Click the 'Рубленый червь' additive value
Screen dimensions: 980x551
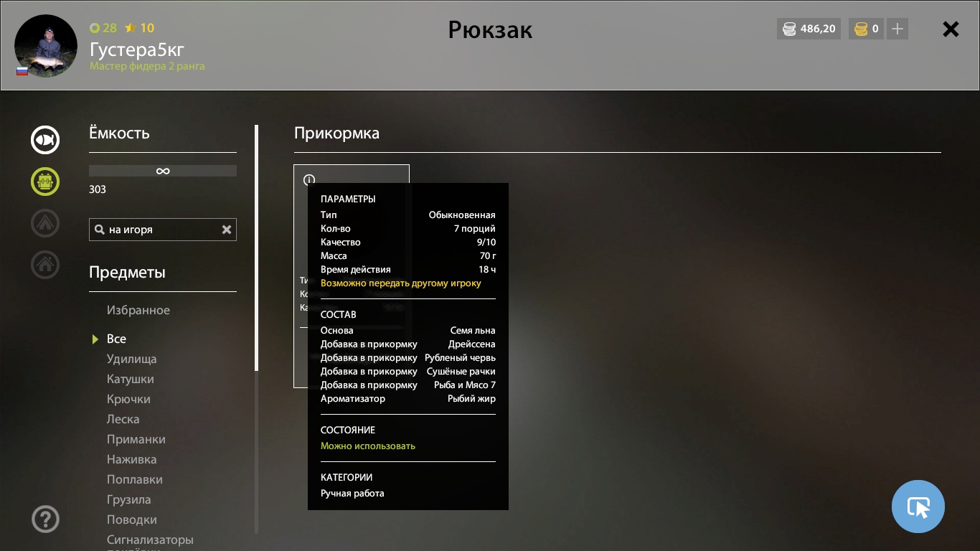click(x=460, y=358)
